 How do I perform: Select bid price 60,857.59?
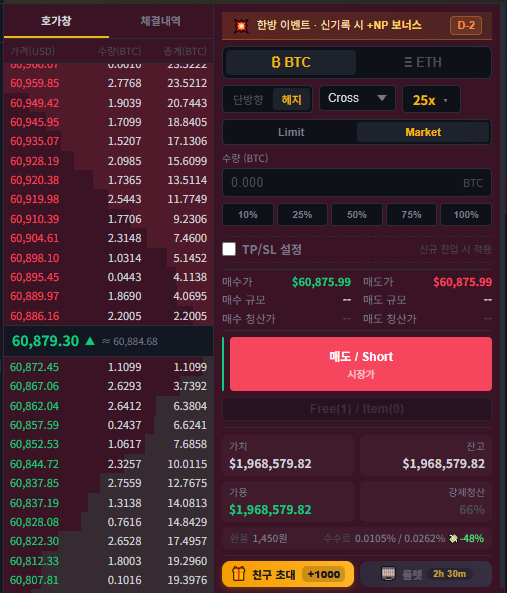point(34,425)
